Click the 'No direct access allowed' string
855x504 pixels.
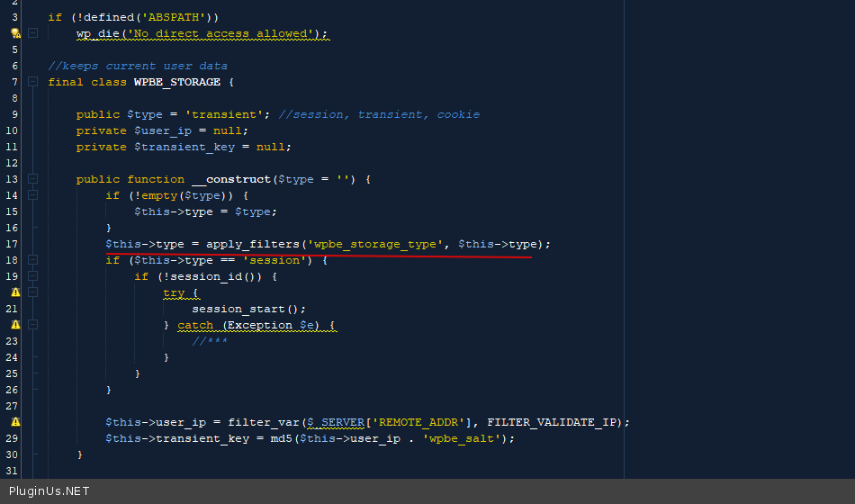pos(220,33)
